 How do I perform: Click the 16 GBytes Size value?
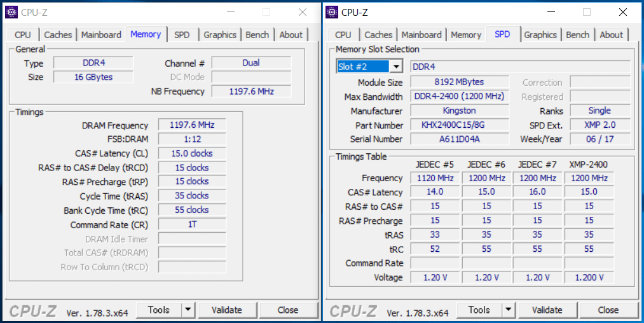pos(93,77)
